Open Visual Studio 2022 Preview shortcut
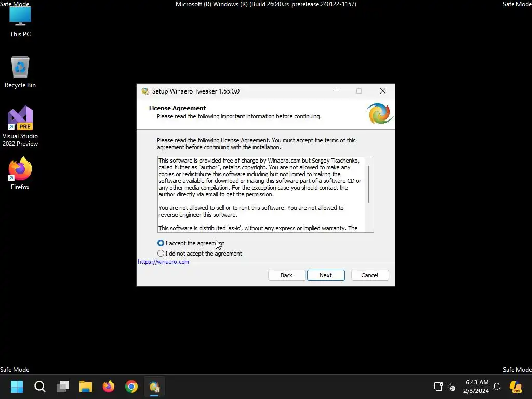 (20, 126)
